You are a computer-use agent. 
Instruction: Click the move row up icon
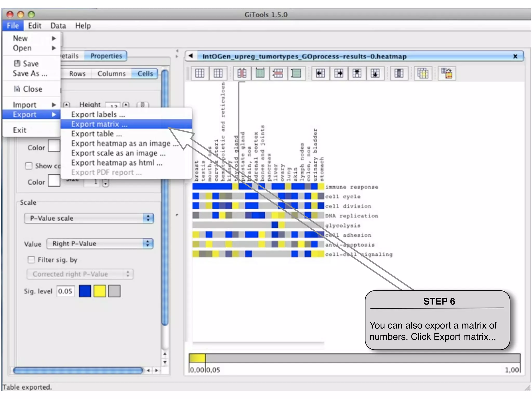tap(357, 74)
